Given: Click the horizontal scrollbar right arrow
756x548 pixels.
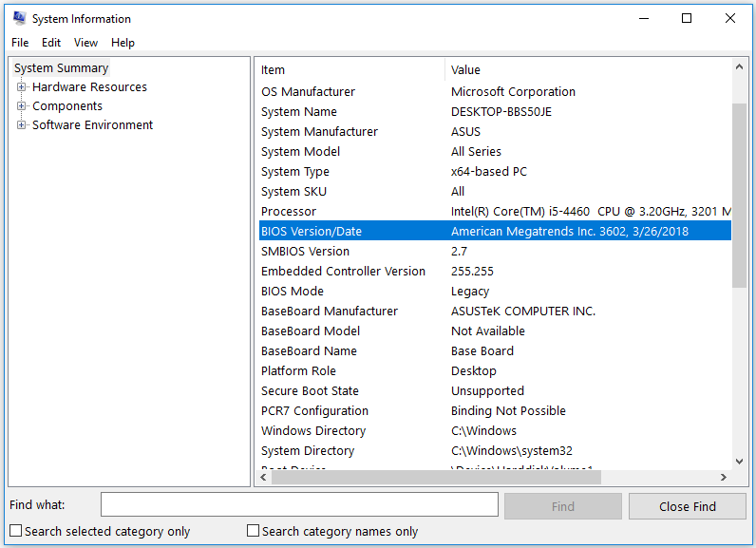Looking at the screenshot, I should coord(723,477).
